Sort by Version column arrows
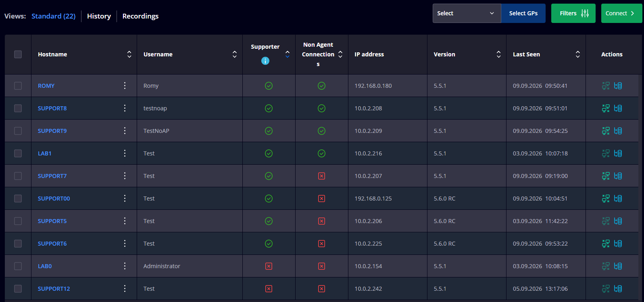644x302 pixels. tap(498, 54)
